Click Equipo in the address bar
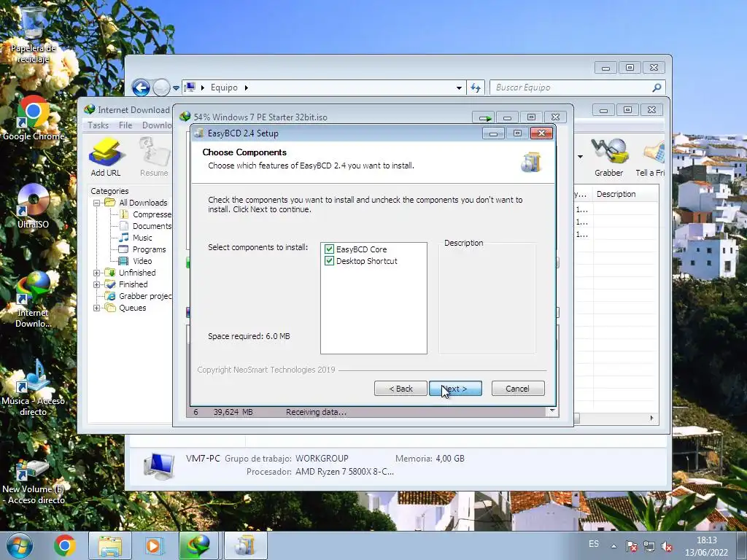Viewport: 747px width, 560px height. (224, 87)
